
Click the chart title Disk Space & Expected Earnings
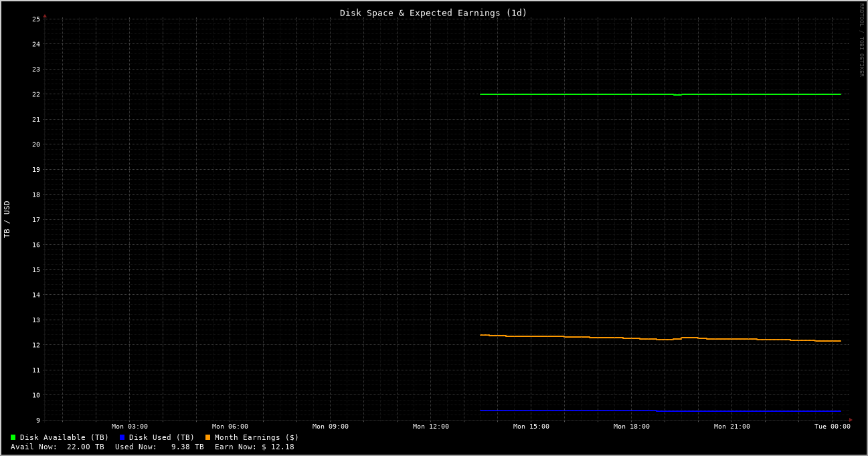(x=434, y=12)
